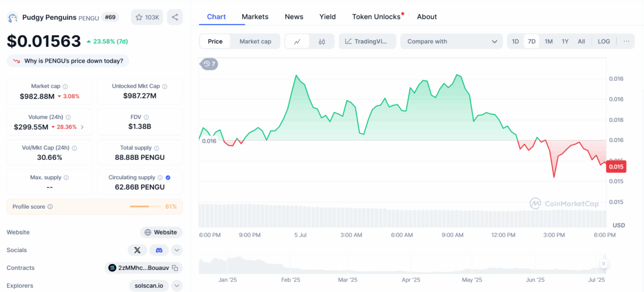
Task: Click the Pudgy Penguins coin logo
Action: coord(12,18)
